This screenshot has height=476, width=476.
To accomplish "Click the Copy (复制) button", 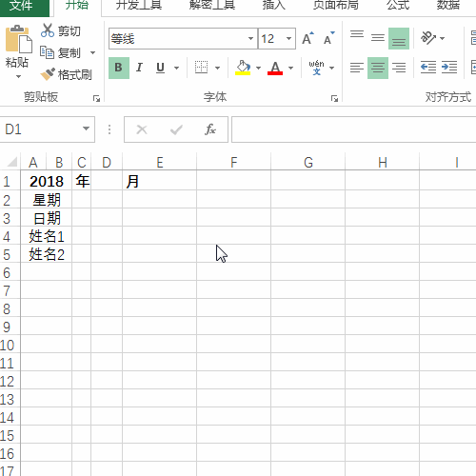I will click(61, 52).
